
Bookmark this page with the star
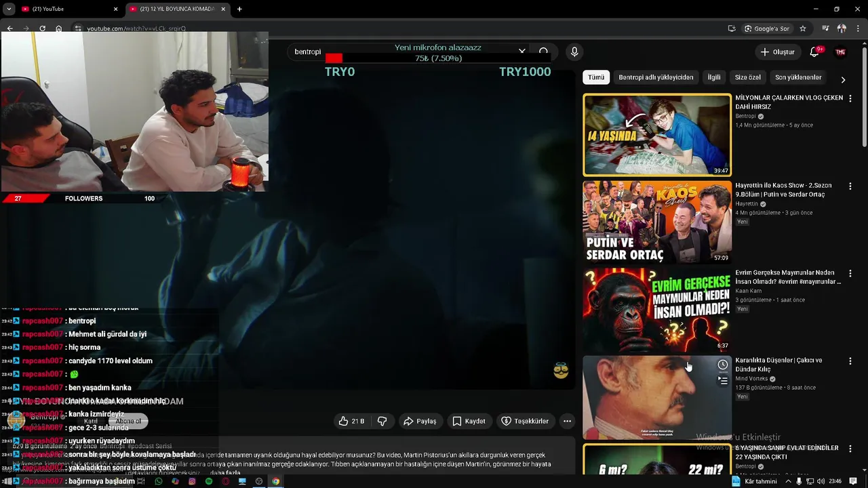(x=803, y=28)
